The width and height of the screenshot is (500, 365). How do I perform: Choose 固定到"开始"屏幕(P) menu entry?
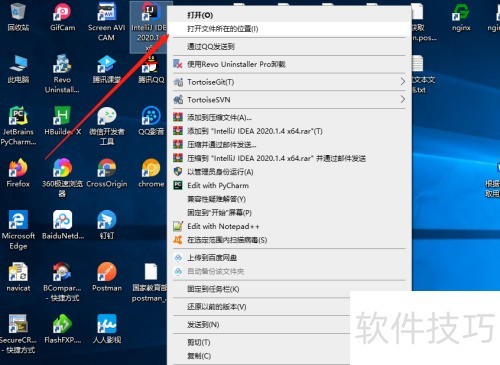[289, 212]
